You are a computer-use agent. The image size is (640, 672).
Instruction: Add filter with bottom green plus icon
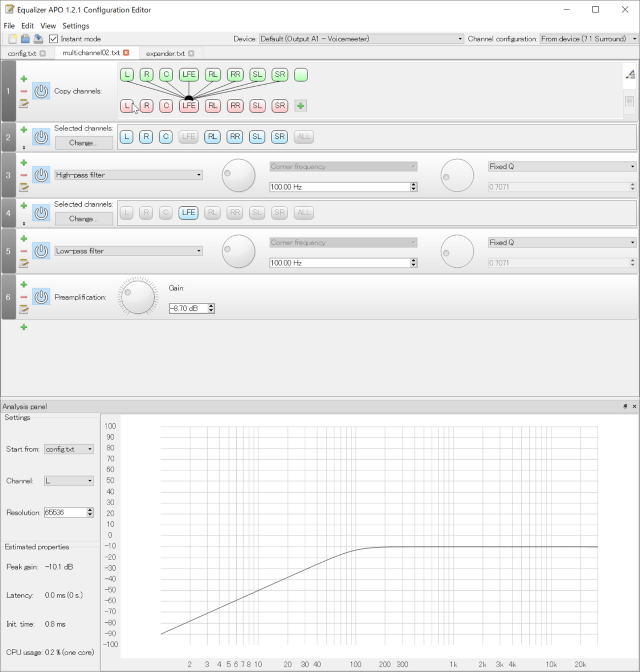pyautogui.click(x=24, y=327)
